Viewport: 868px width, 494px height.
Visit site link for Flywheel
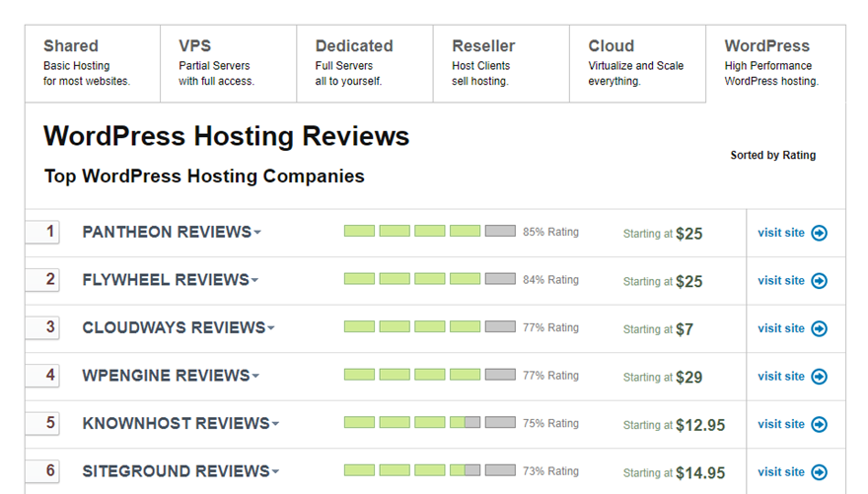(781, 280)
